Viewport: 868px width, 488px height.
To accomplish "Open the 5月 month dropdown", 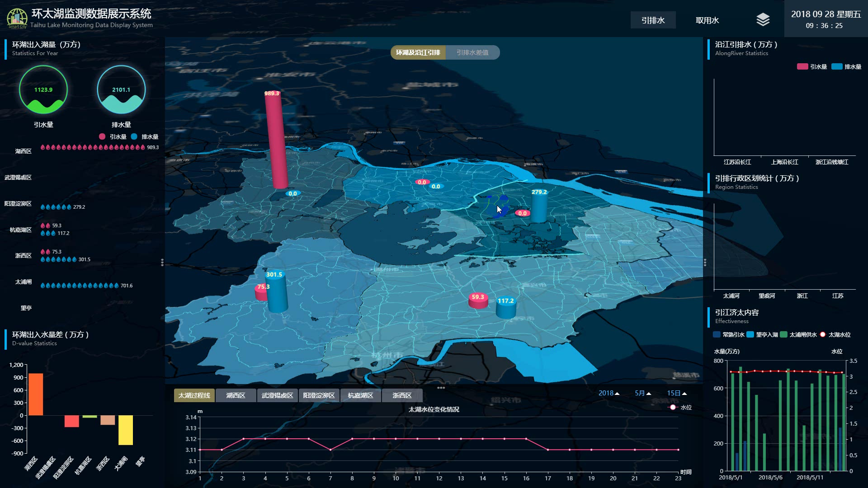I will 642,393.
